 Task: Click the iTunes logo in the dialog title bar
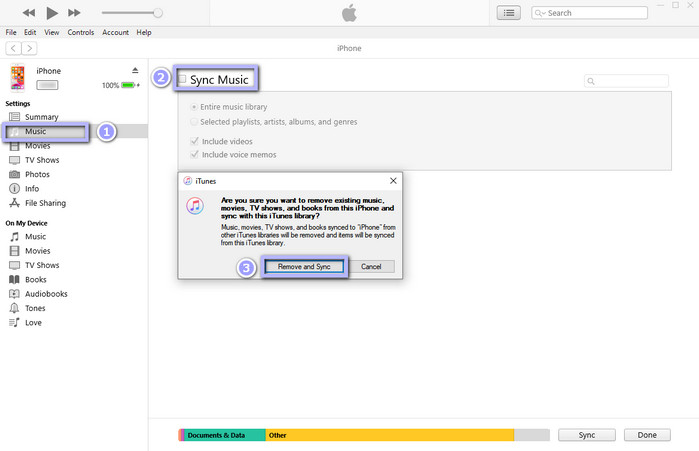[x=188, y=181]
